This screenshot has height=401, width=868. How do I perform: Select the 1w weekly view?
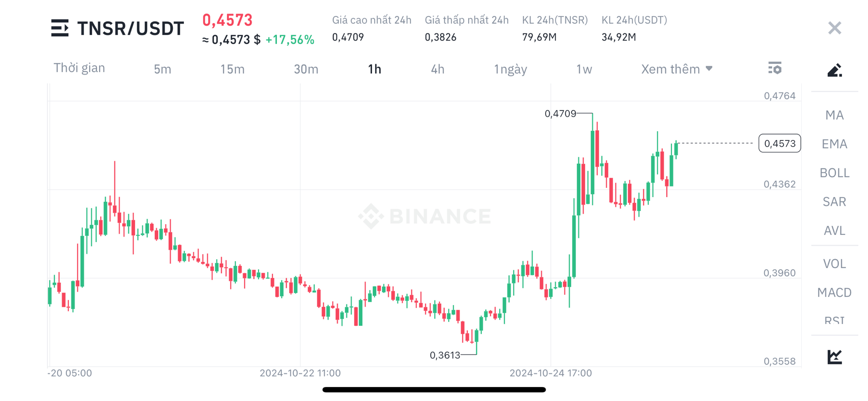click(x=584, y=69)
